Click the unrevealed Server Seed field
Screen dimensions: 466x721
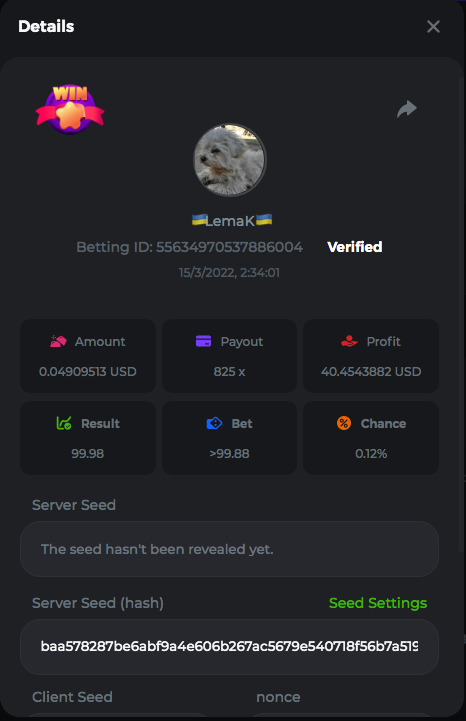point(229,549)
